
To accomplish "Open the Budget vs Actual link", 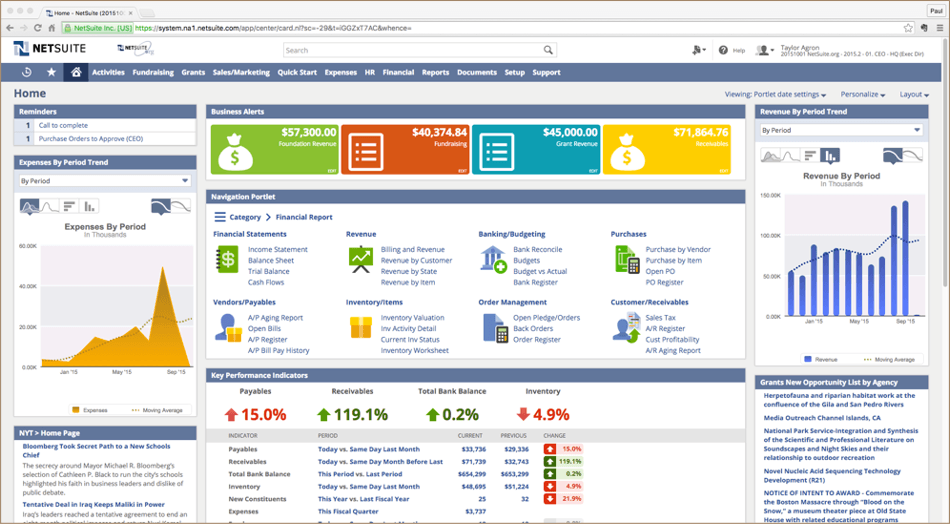I will [x=540, y=271].
